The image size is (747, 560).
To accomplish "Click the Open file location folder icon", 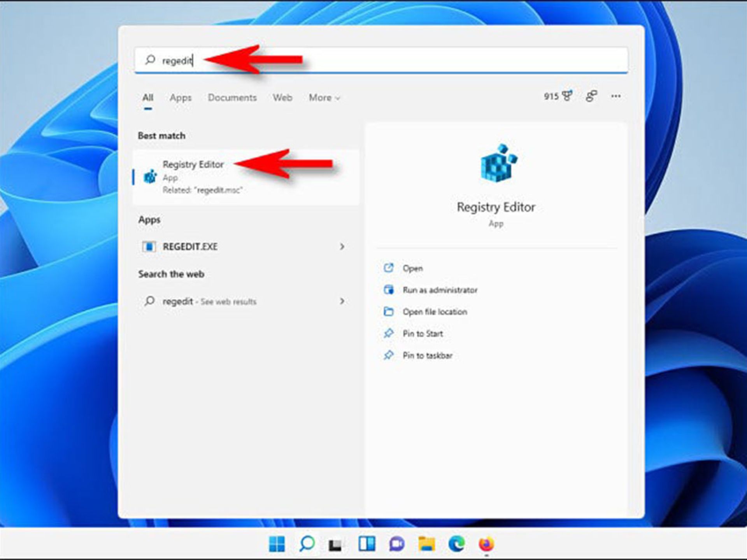I will point(389,311).
